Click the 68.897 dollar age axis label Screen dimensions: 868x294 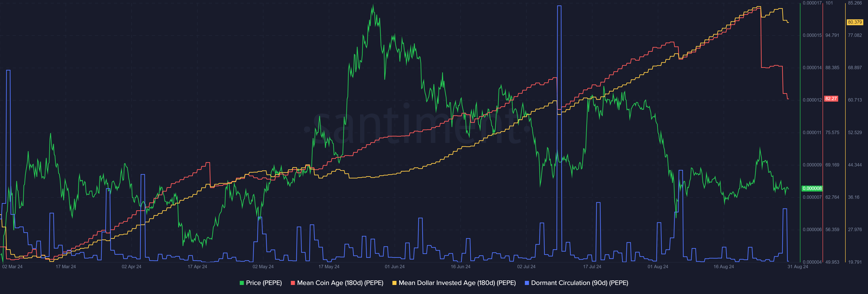pyautogui.click(x=855, y=68)
